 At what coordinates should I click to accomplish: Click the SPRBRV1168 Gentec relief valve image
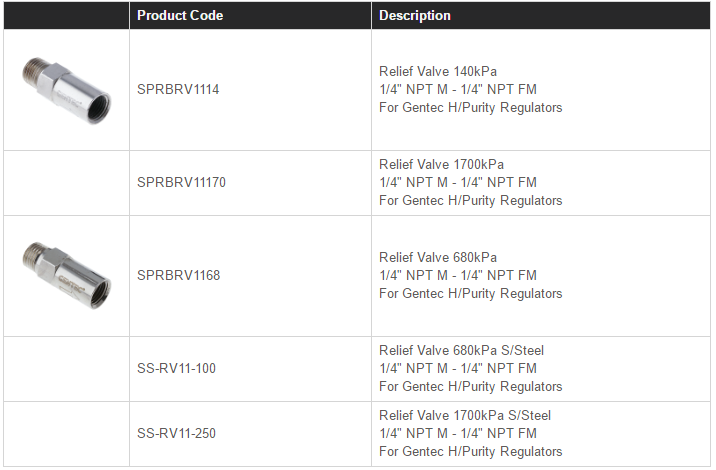click(67, 276)
